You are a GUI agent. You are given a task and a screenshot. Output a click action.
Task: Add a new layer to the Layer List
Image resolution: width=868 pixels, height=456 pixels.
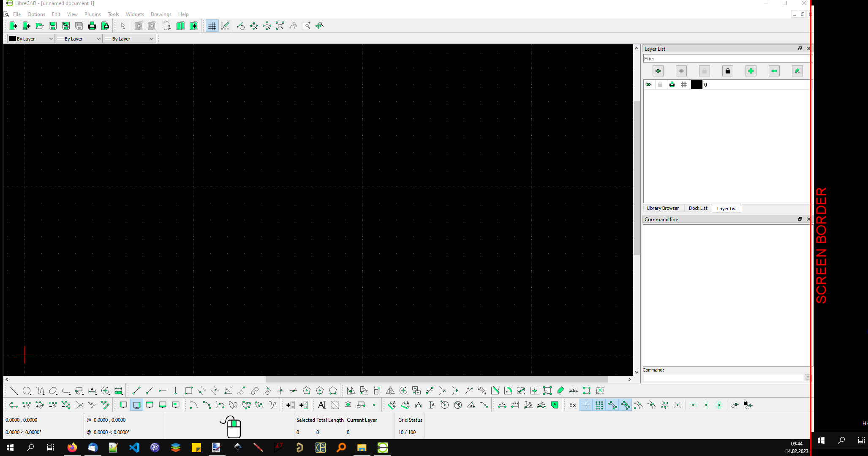click(x=751, y=71)
